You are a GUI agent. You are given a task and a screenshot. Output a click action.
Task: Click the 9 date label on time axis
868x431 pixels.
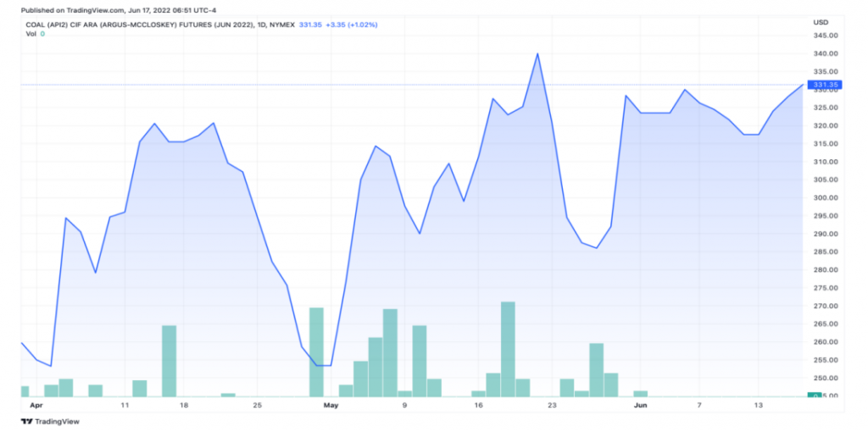click(x=404, y=406)
